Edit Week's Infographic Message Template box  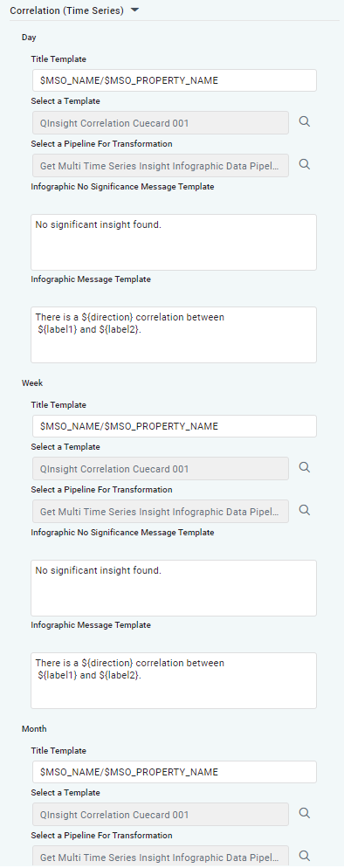174,680
